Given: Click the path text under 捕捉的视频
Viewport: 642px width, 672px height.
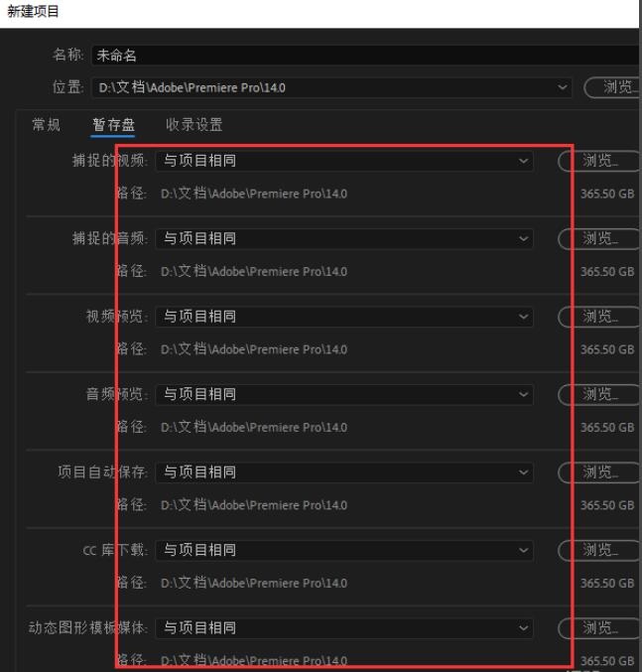Looking at the screenshot, I should pyautogui.click(x=254, y=194).
